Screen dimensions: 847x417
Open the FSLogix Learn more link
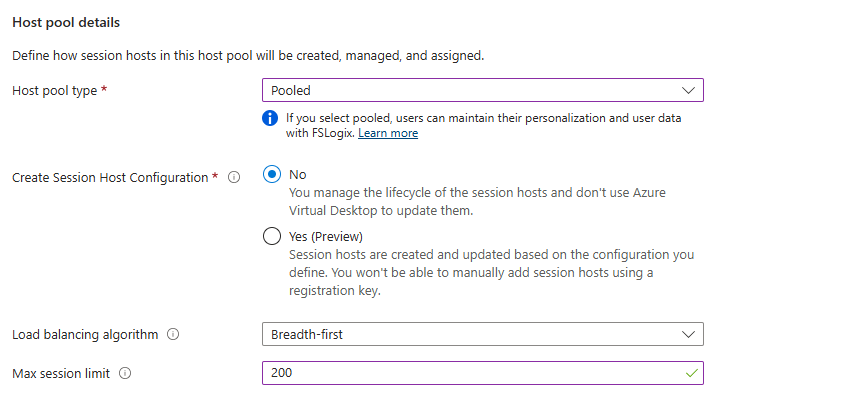click(x=388, y=133)
